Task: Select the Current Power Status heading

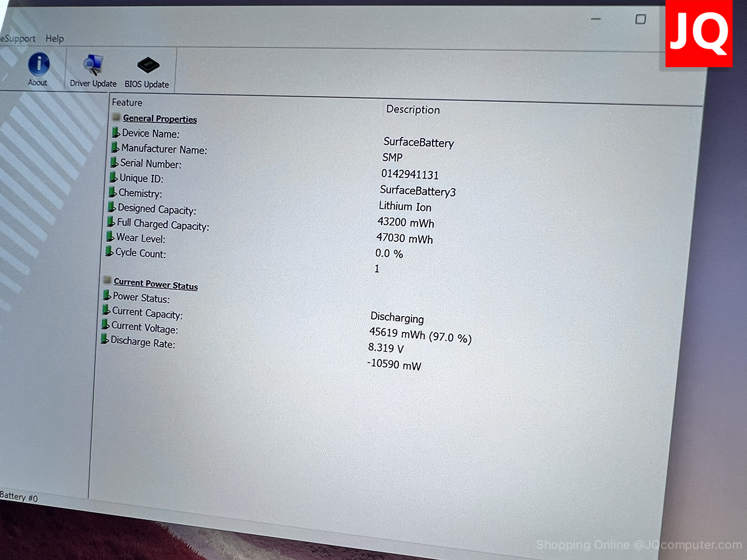Action: [x=156, y=284]
